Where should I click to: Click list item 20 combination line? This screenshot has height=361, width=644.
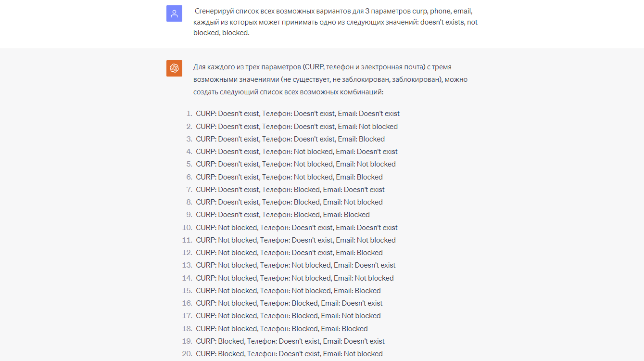click(x=290, y=354)
